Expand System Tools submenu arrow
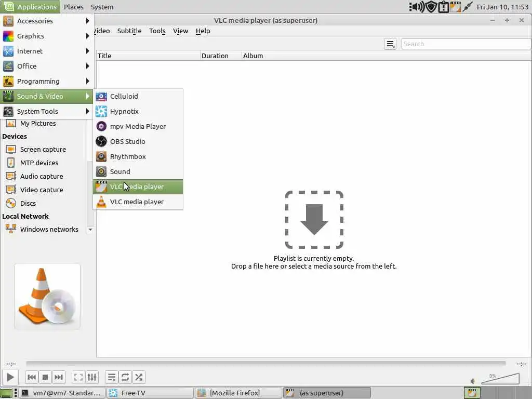532x399 pixels. pyautogui.click(x=87, y=111)
